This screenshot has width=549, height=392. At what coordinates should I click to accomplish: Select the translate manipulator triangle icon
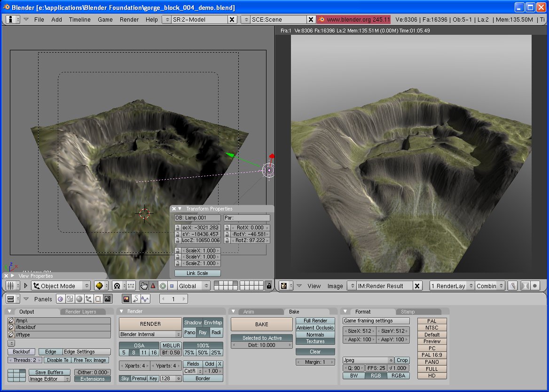[x=153, y=286]
